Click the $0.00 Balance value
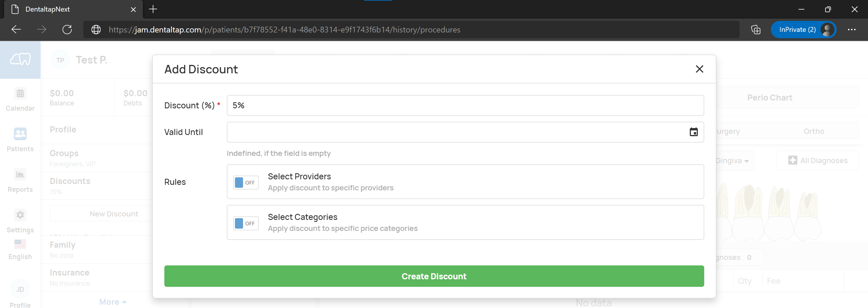This screenshot has height=308, width=868. [62, 93]
